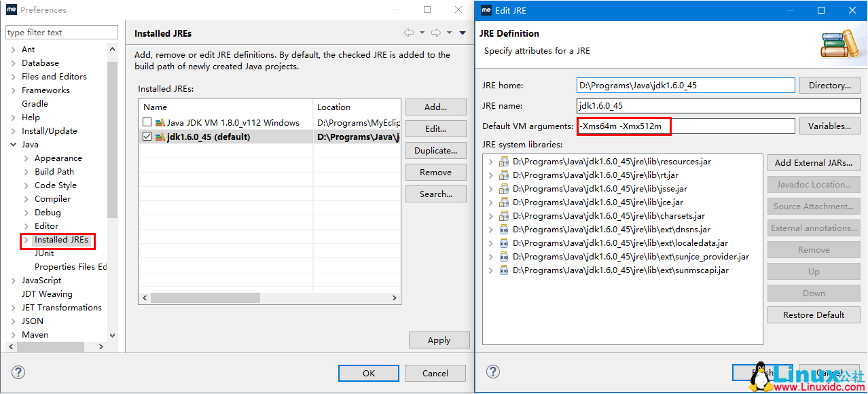Click Directory to change JRE home
Screen dimensions: 868x394
click(829, 85)
